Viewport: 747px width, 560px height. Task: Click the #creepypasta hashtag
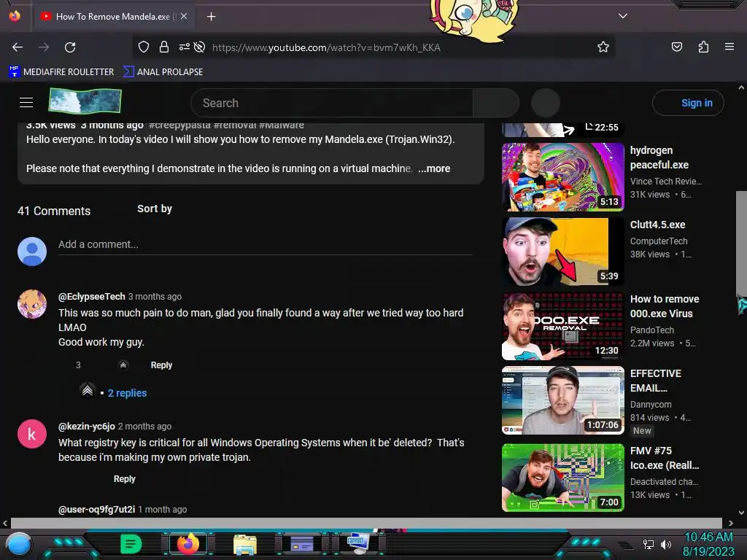(179, 125)
